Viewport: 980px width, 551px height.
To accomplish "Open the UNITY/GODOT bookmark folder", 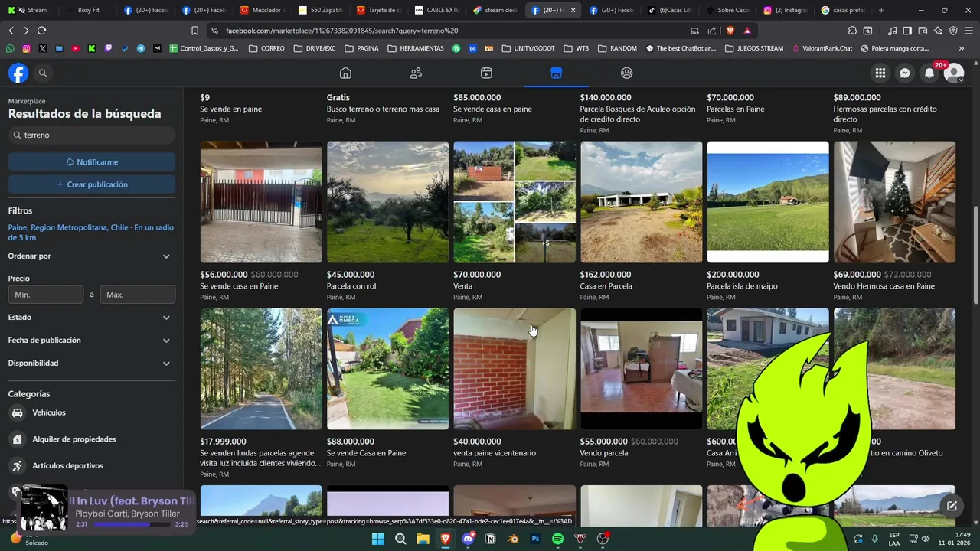I will [528, 48].
